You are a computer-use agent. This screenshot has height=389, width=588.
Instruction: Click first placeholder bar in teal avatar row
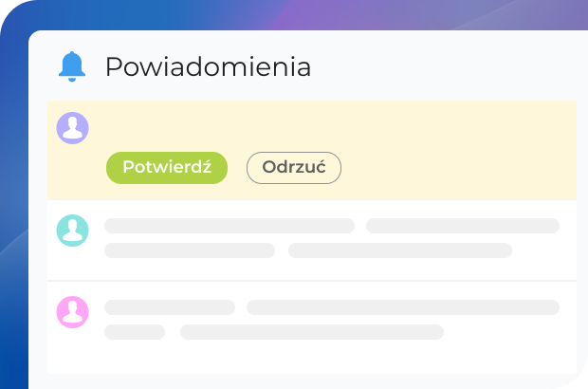[x=229, y=226]
